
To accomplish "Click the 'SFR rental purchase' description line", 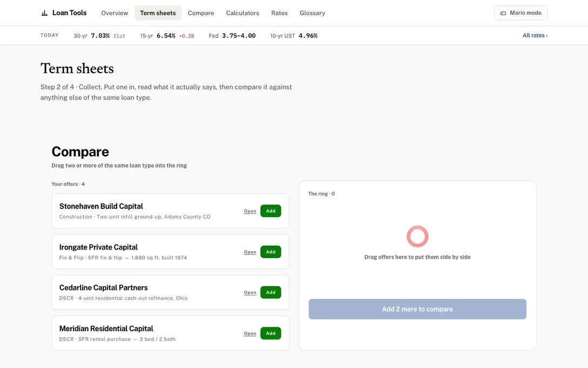I will click(117, 339).
